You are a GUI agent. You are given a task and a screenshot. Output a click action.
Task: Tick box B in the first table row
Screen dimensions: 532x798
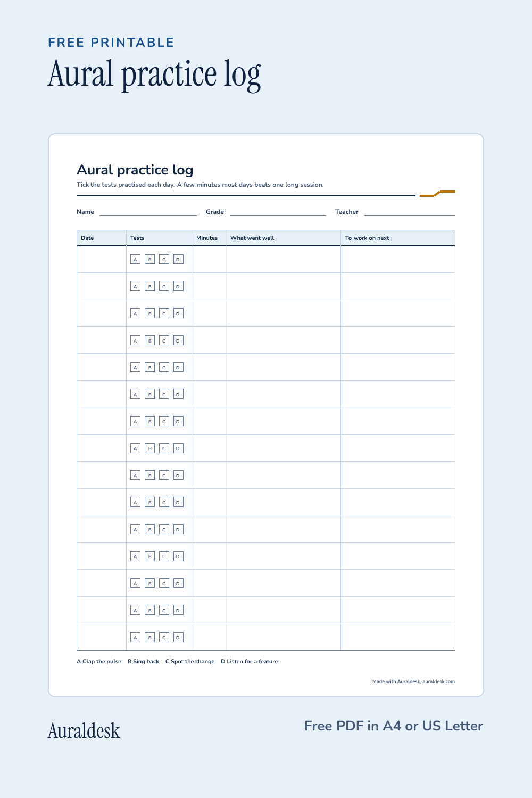[150, 260]
